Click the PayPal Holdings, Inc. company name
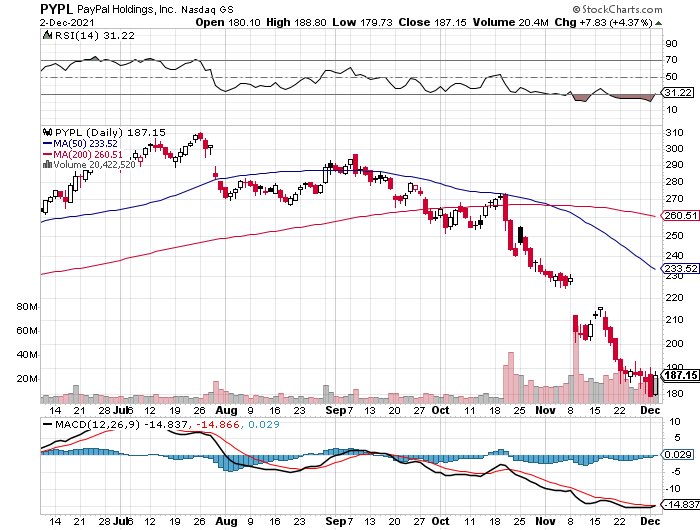The height and width of the screenshot is (530, 700). (x=125, y=9)
